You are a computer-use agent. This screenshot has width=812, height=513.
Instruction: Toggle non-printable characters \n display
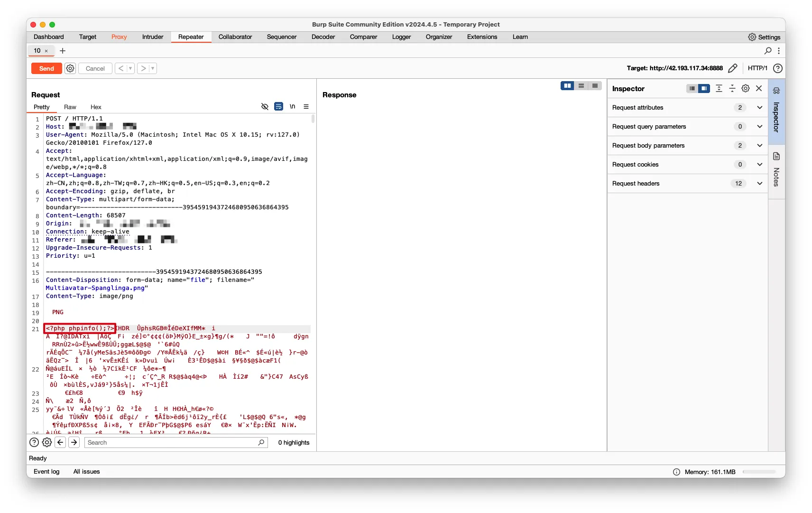(x=293, y=107)
